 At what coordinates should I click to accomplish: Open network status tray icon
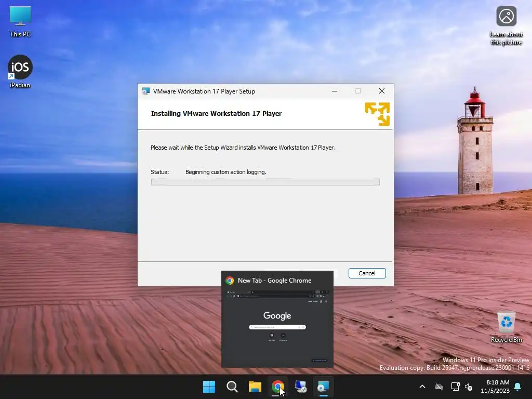click(455, 387)
